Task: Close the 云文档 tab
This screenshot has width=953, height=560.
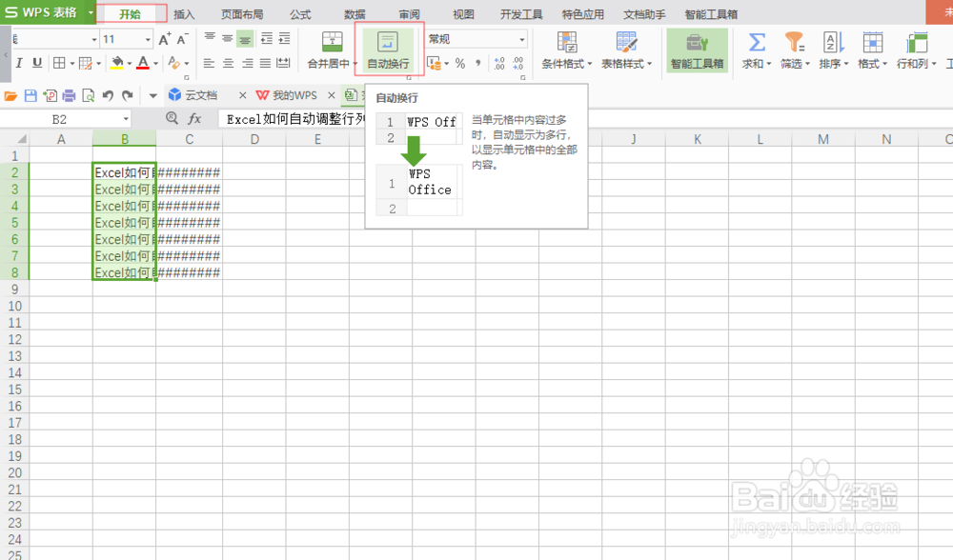Action: [x=242, y=95]
